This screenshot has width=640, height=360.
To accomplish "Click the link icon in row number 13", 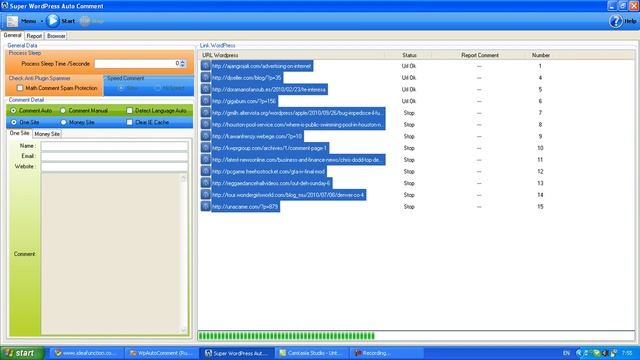I will [x=206, y=183].
